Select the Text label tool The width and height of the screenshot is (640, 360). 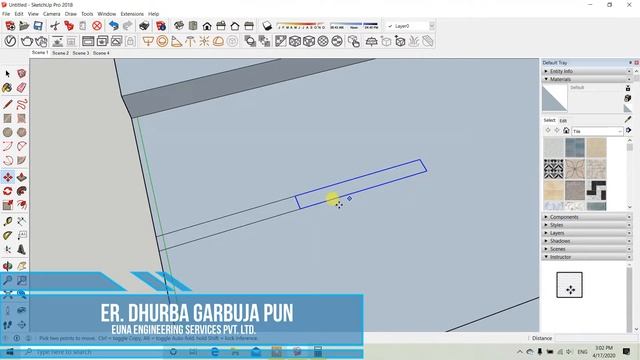click(22, 236)
